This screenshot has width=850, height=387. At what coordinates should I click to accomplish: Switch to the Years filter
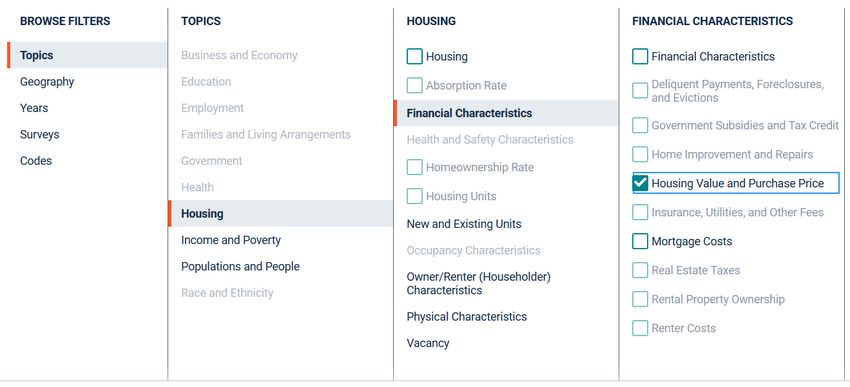coord(34,108)
